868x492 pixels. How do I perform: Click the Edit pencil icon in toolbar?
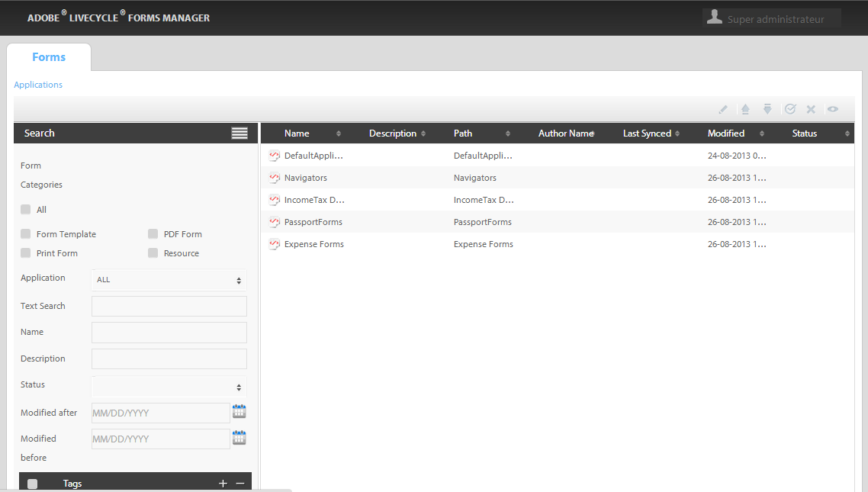[723, 109]
